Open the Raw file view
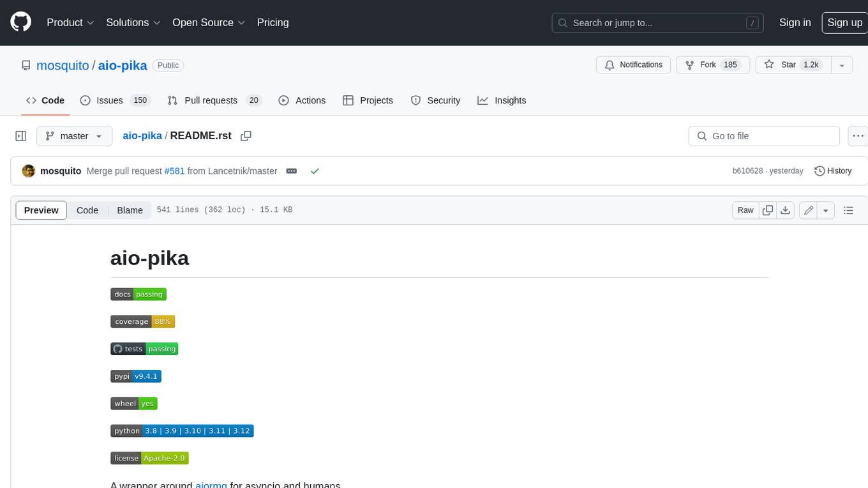The image size is (868, 488). coord(745,210)
